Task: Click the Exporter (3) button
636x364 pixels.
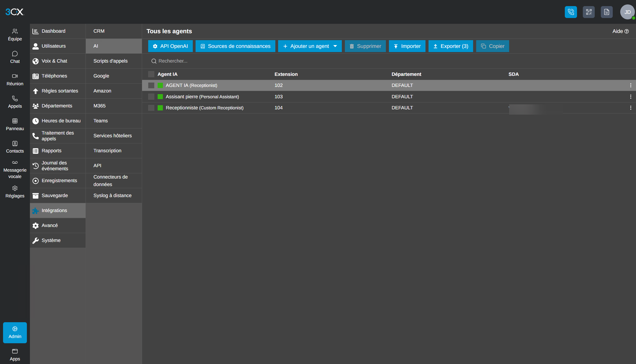Action: [x=451, y=46]
